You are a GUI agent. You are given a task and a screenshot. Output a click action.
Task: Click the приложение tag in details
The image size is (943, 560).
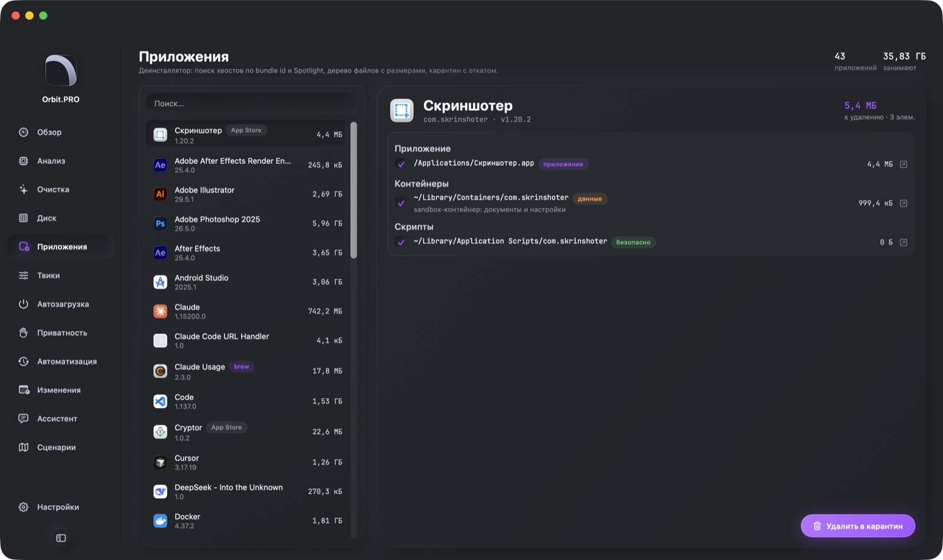(x=563, y=164)
